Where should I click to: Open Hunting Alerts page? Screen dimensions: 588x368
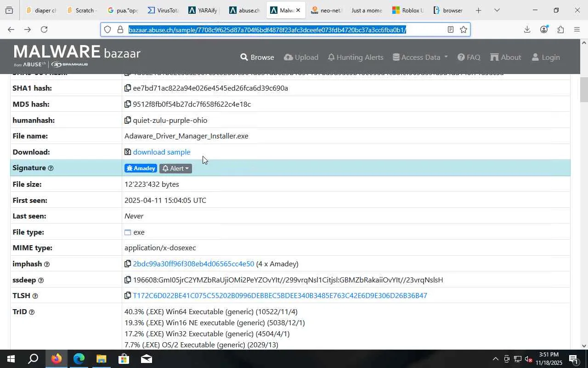tap(356, 57)
